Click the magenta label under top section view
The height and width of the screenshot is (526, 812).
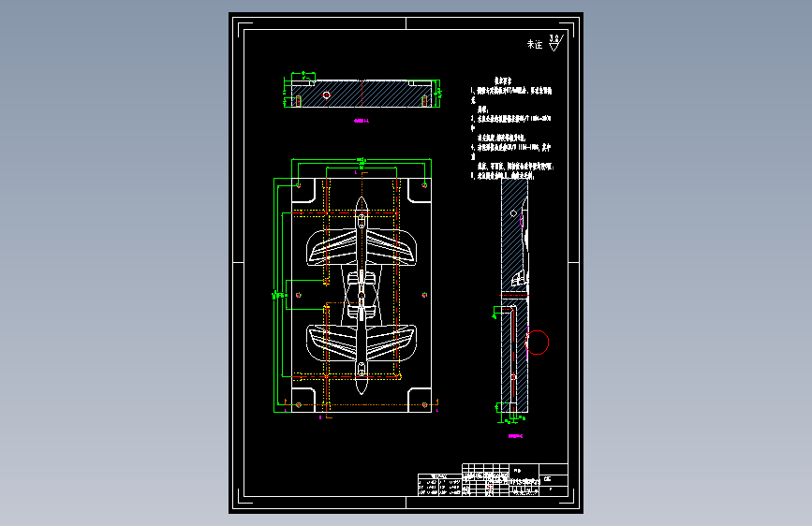tap(362, 121)
